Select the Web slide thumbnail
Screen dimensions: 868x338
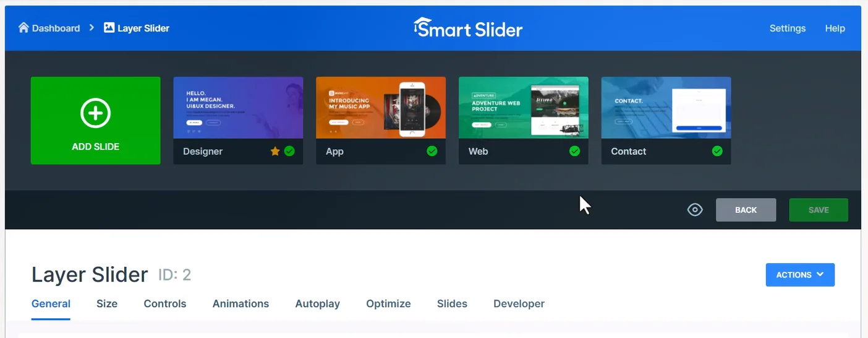pyautogui.click(x=523, y=108)
